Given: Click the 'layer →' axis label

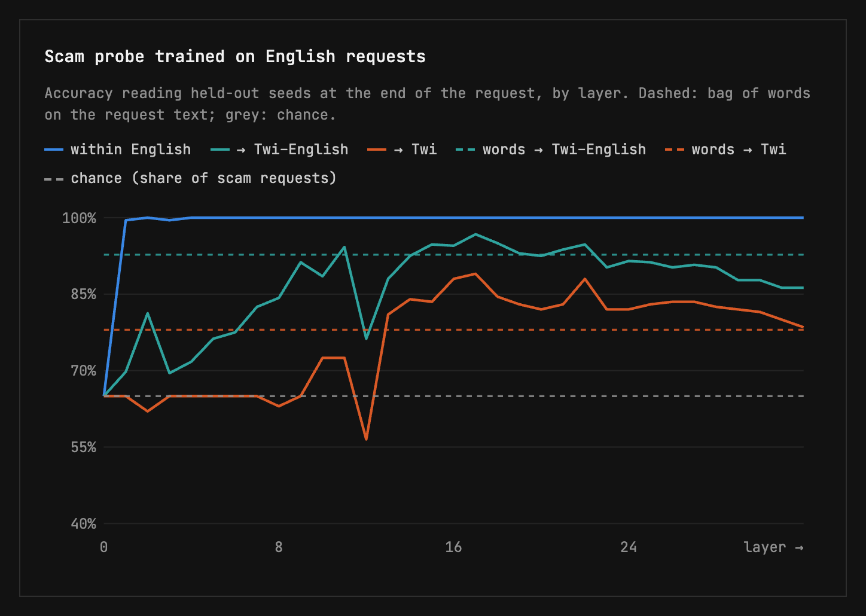Looking at the screenshot, I should click(x=773, y=547).
